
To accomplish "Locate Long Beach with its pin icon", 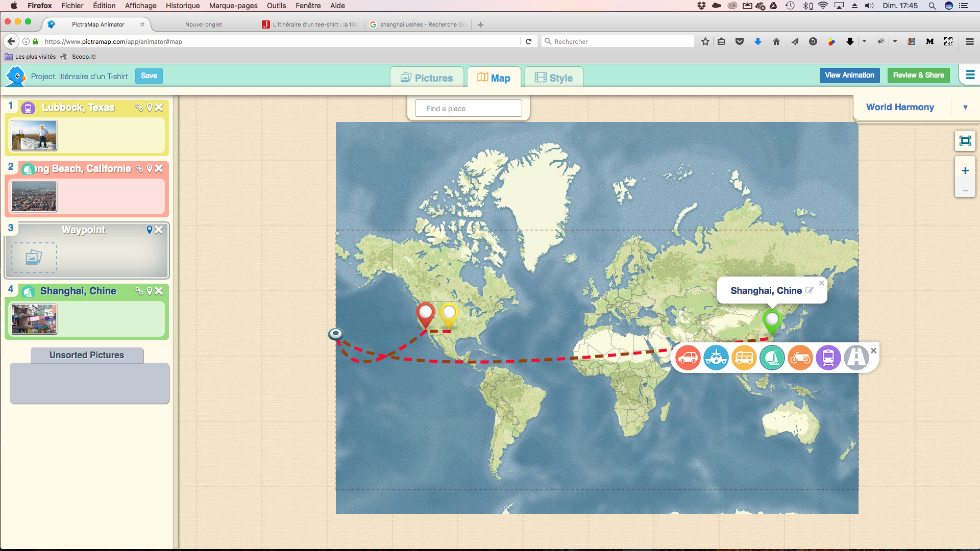I will point(150,169).
